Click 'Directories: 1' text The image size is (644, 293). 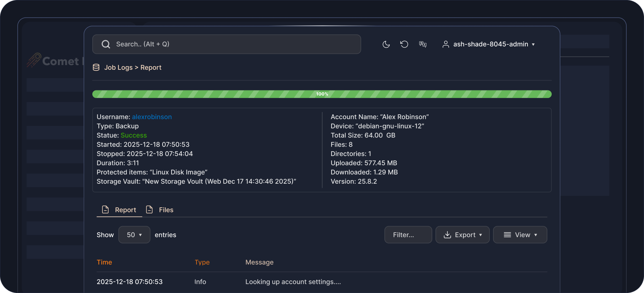[351, 154]
